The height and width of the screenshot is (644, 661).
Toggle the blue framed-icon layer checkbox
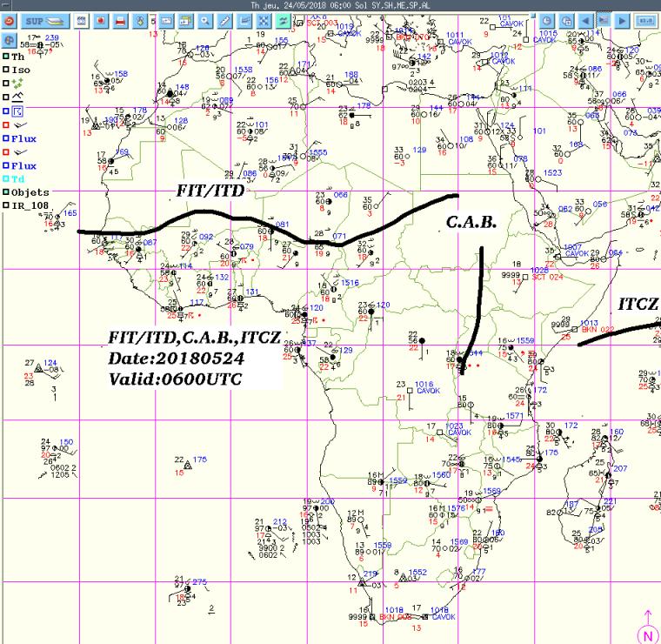tap(6, 111)
